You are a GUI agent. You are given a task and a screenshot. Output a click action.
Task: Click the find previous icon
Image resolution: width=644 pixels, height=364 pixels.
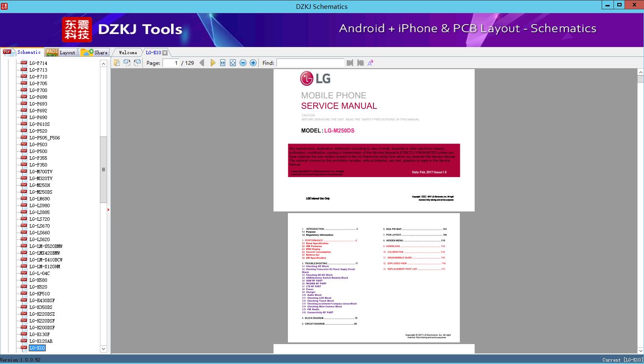(x=350, y=63)
